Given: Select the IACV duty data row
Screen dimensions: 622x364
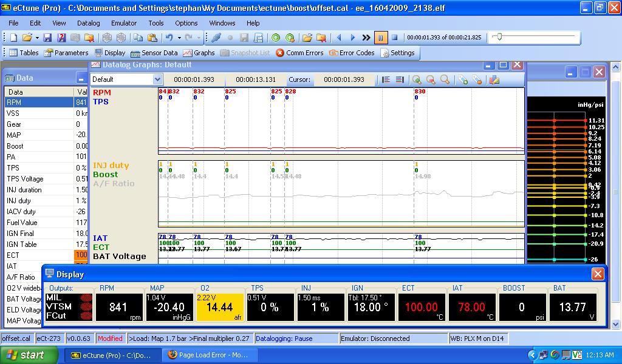Looking at the screenshot, I should point(46,212).
